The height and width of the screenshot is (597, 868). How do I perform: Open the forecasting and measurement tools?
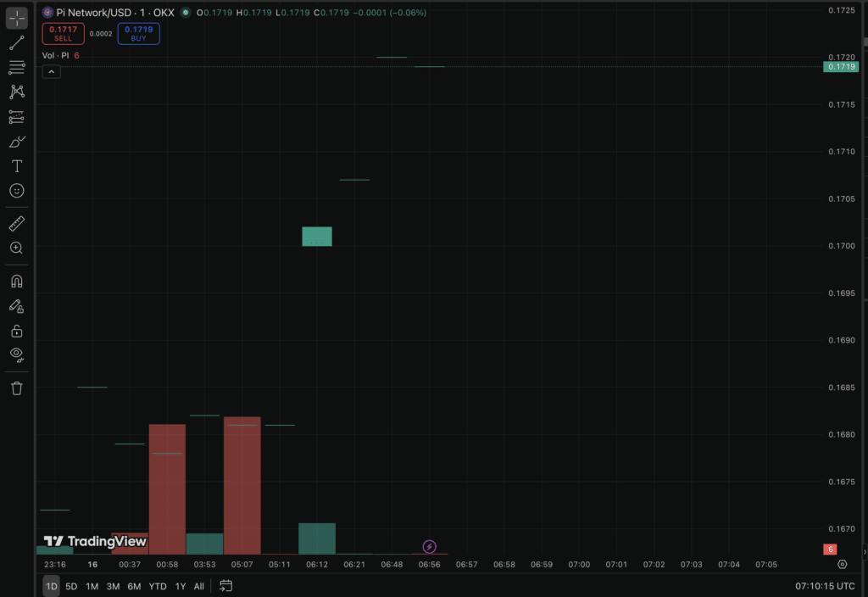tap(17, 117)
